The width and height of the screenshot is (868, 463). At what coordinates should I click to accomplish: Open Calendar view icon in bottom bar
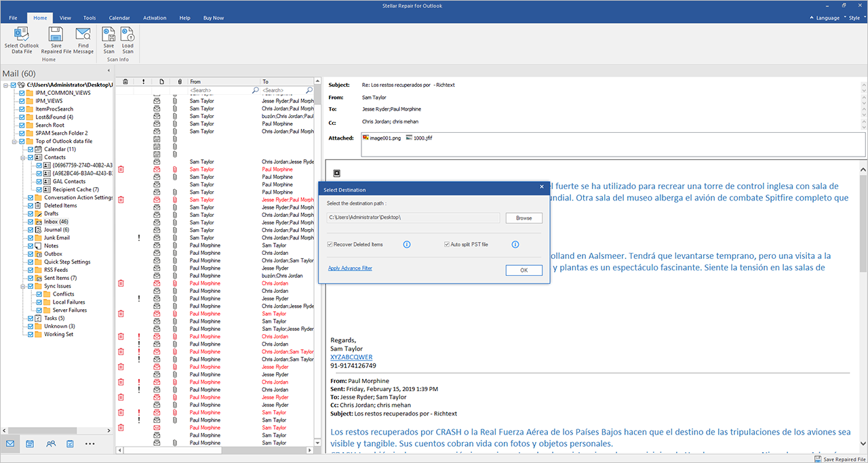coord(30,444)
